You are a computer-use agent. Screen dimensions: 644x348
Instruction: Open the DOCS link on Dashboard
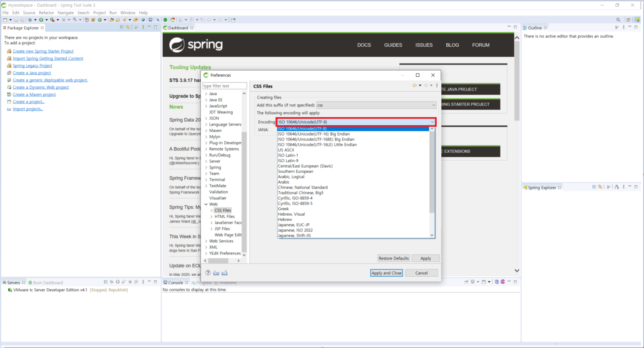point(364,45)
